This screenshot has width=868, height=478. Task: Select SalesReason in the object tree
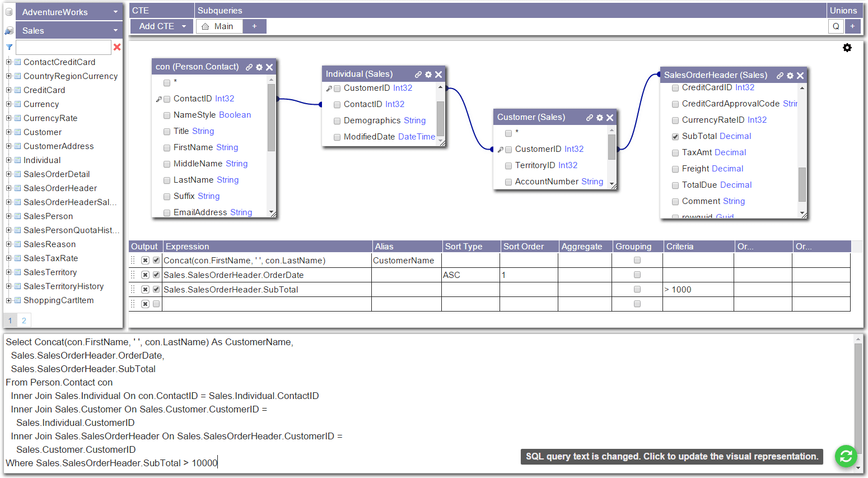[49, 244]
